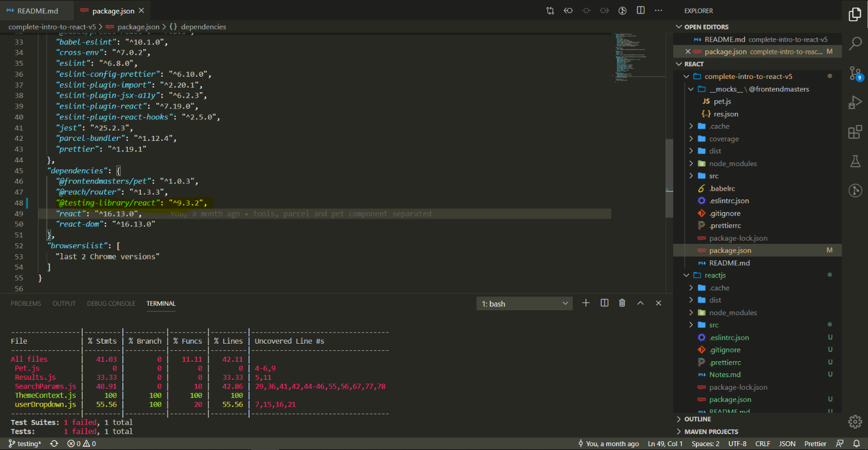Click the testing* git branch indicator
Viewport: 868px width, 450px height.
click(x=25, y=444)
